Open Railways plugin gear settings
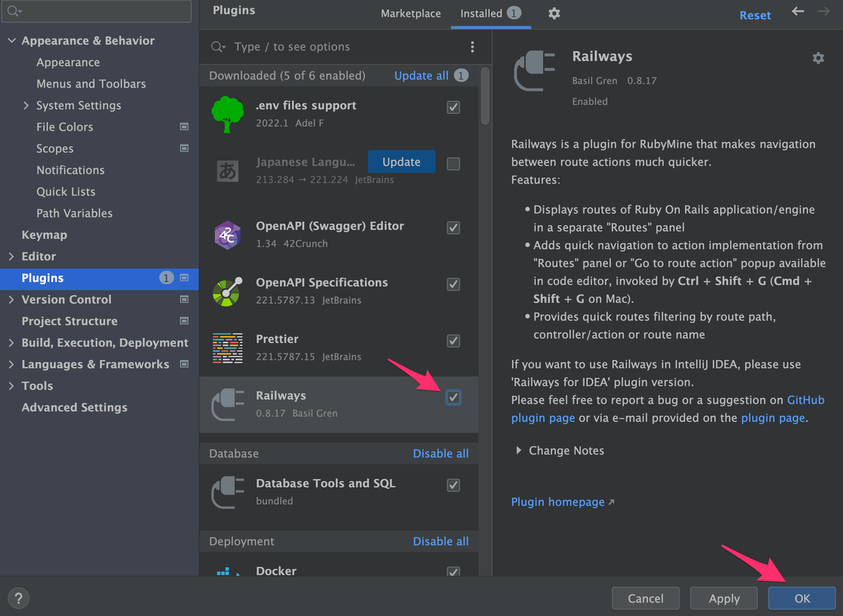Screen dimensions: 843x616 (818, 58)
